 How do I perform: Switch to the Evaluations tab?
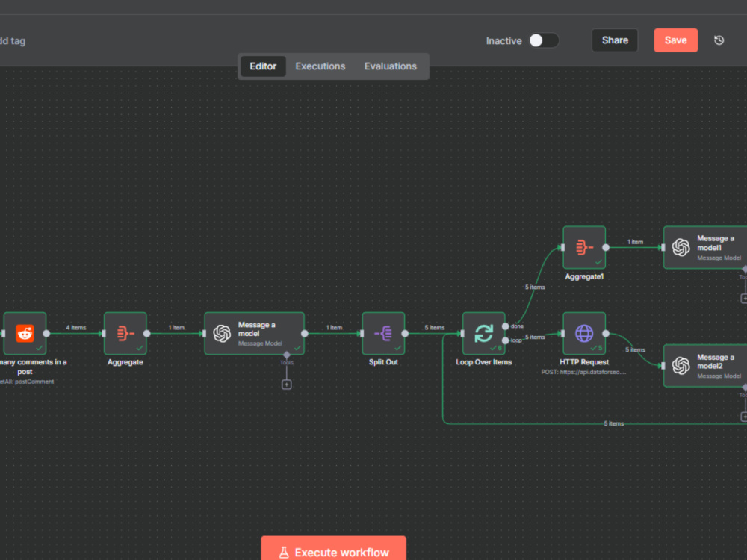coord(391,66)
